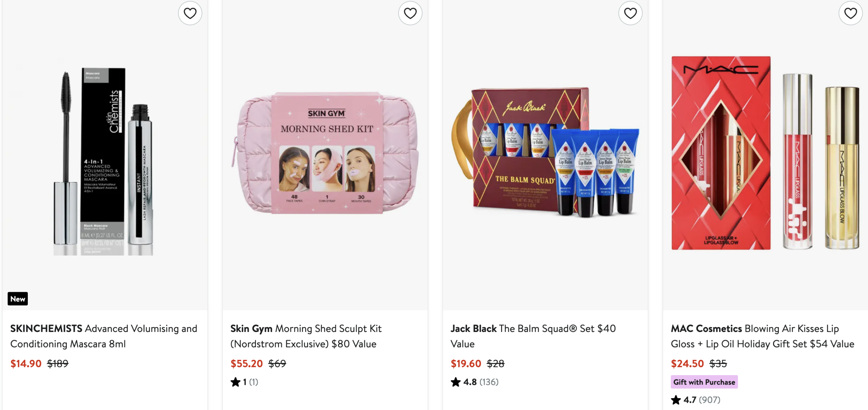Favorite the SKINCHEMISTS mascara with heart icon
868x410 pixels.
[190, 14]
